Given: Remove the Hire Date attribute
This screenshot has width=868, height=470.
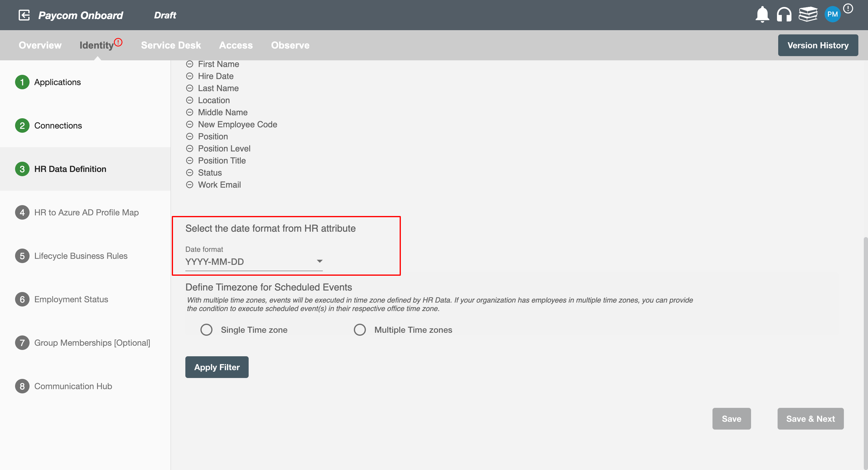Looking at the screenshot, I should (x=190, y=76).
